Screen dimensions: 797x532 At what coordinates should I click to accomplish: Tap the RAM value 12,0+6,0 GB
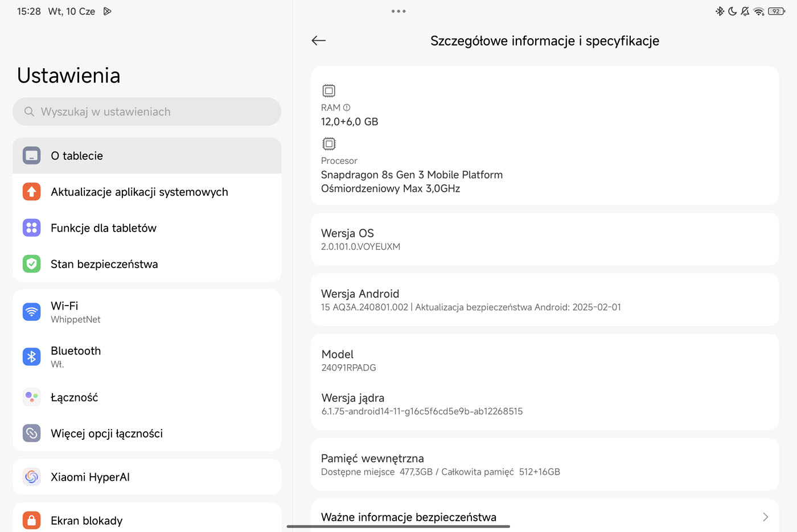pos(350,121)
